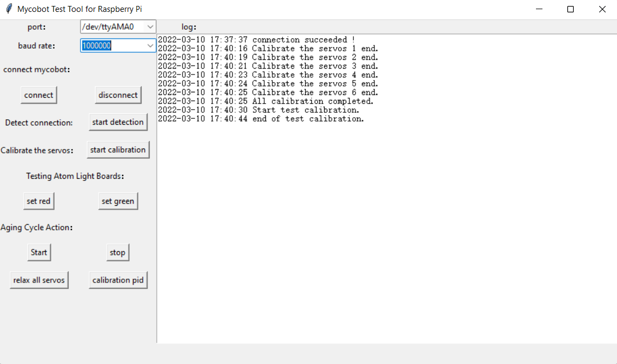Screen dimensions: 617x364
Task: Click the 'Aging Cycle Action:' label
Action: click(x=37, y=227)
